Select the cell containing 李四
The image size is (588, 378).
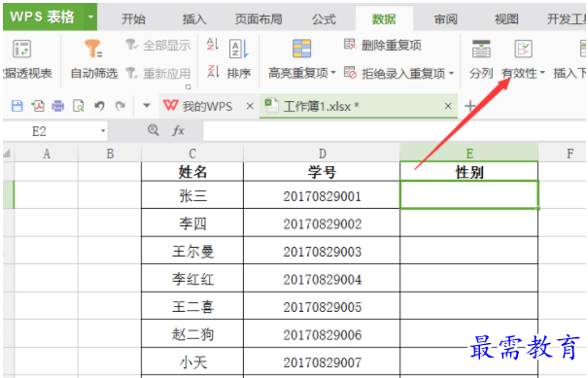pyautogui.click(x=192, y=223)
